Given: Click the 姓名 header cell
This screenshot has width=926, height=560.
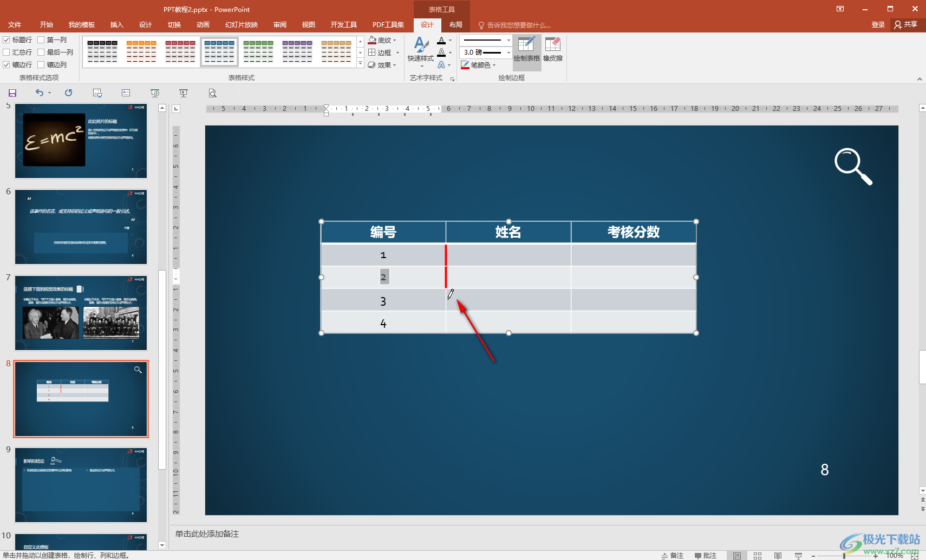Looking at the screenshot, I should click(x=508, y=232).
